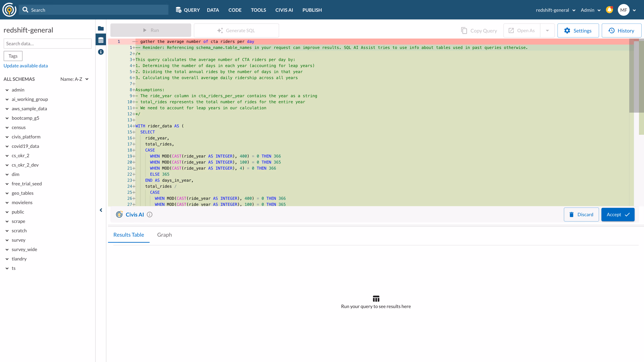
Task: Click the 'END AS days_in_year,' line
Action: click(169, 180)
